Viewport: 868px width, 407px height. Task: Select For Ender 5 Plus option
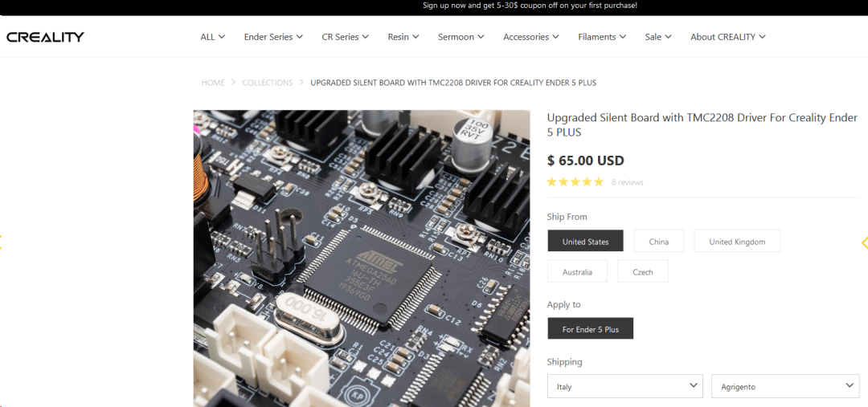590,328
